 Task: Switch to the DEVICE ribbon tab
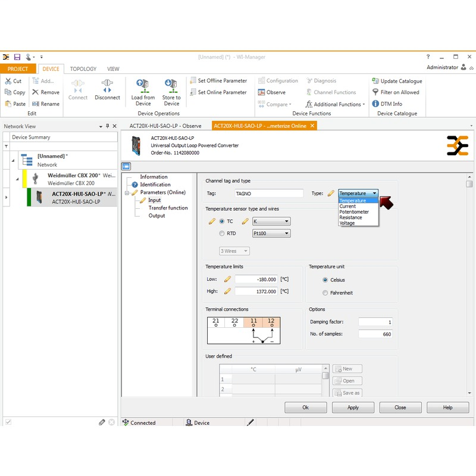coord(51,69)
